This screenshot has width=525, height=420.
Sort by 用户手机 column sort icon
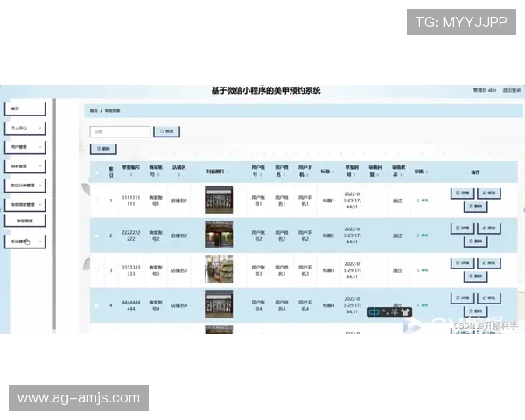click(307, 175)
